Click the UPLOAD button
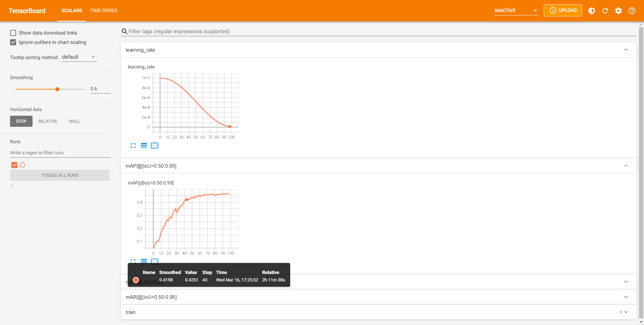644x325 pixels. (x=563, y=10)
